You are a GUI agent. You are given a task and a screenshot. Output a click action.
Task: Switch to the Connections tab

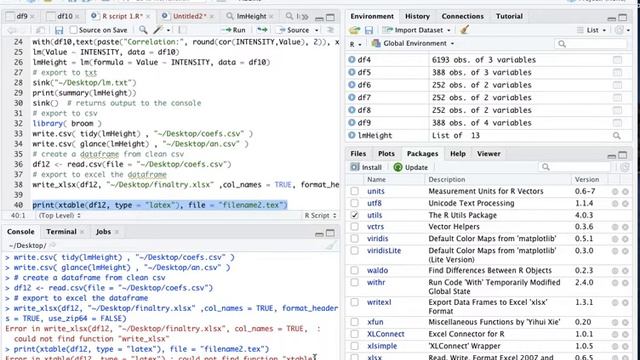462,16
